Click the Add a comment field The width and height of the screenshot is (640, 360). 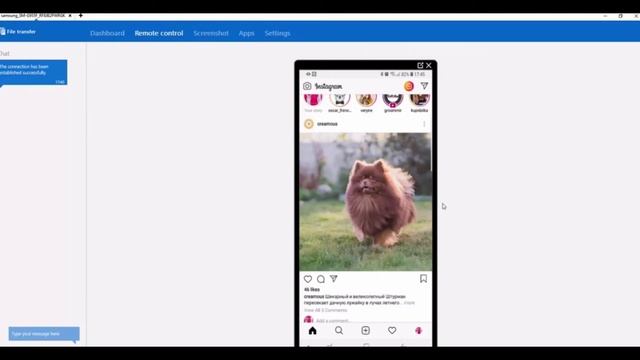pos(333,321)
